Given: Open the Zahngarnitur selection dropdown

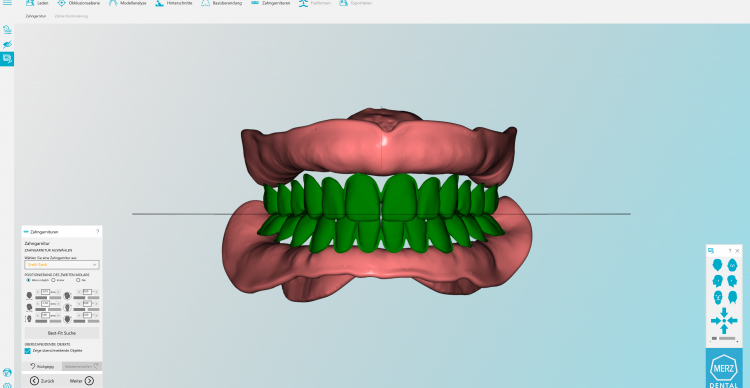Looking at the screenshot, I should tap(62, 265).
